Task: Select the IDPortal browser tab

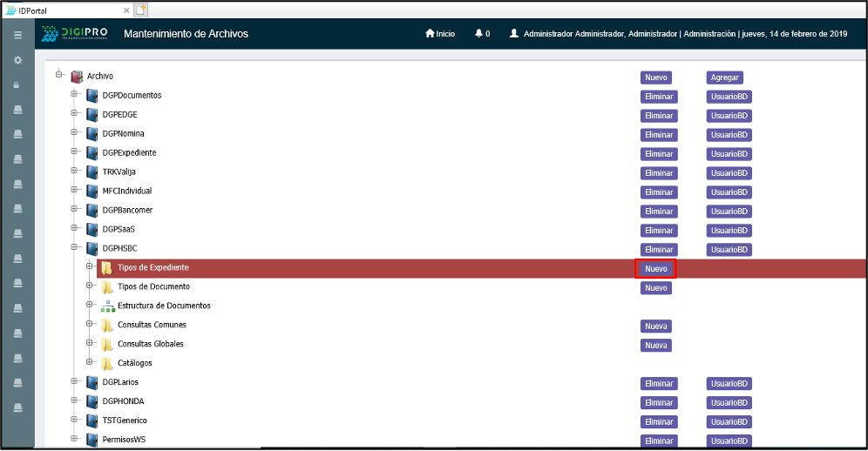Action: pyautogui.click(x=61, y=10)
